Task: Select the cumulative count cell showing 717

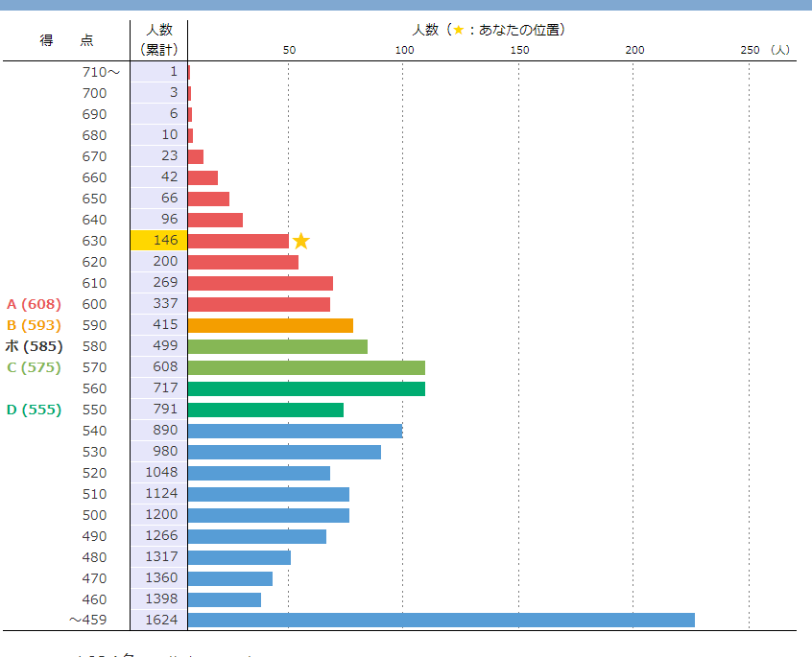Action: pos(159,388)
